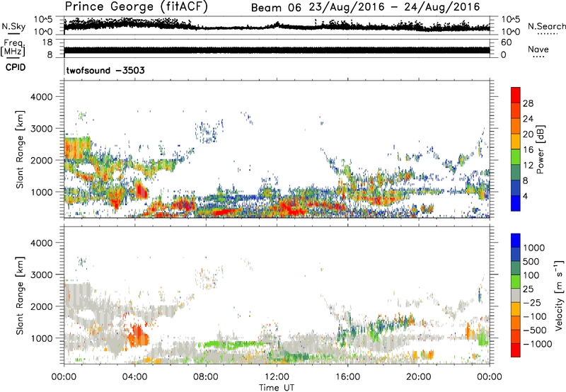
Task: Click the 'Beam 06' label in the header
Action: (276, 7)
